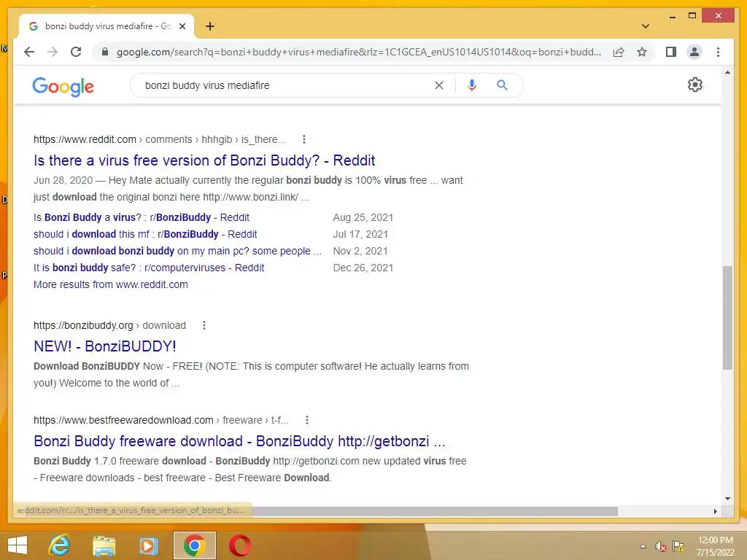The image size is (747, 560).
Task: Click the https://bonzibuddy.org breadcrumb text
Action: click(83, 325)
